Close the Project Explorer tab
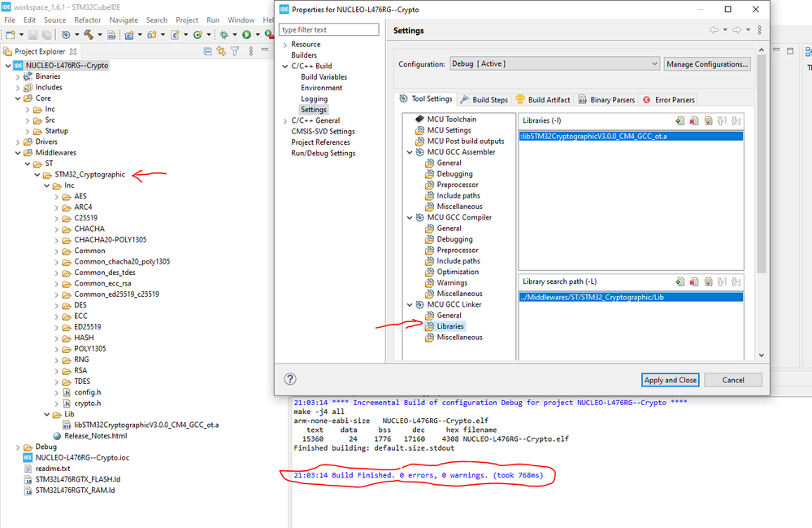The image size is (812, 528). [73, 51]
